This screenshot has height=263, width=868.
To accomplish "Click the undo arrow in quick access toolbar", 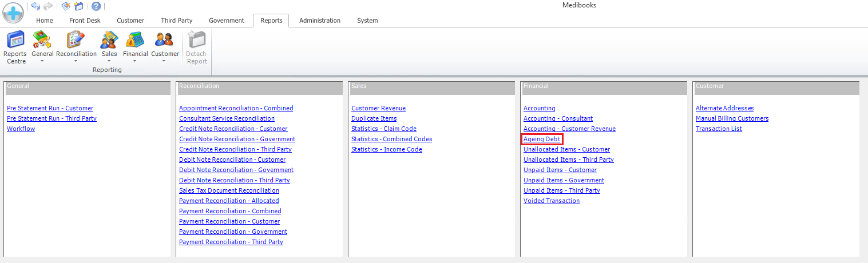I will click(x=35, y=6).
